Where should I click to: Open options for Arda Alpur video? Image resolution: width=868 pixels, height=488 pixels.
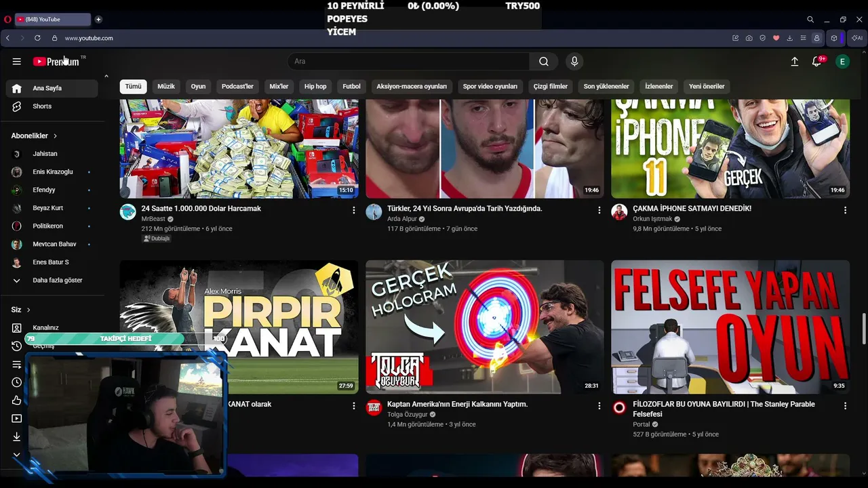[x=599, y=210]
